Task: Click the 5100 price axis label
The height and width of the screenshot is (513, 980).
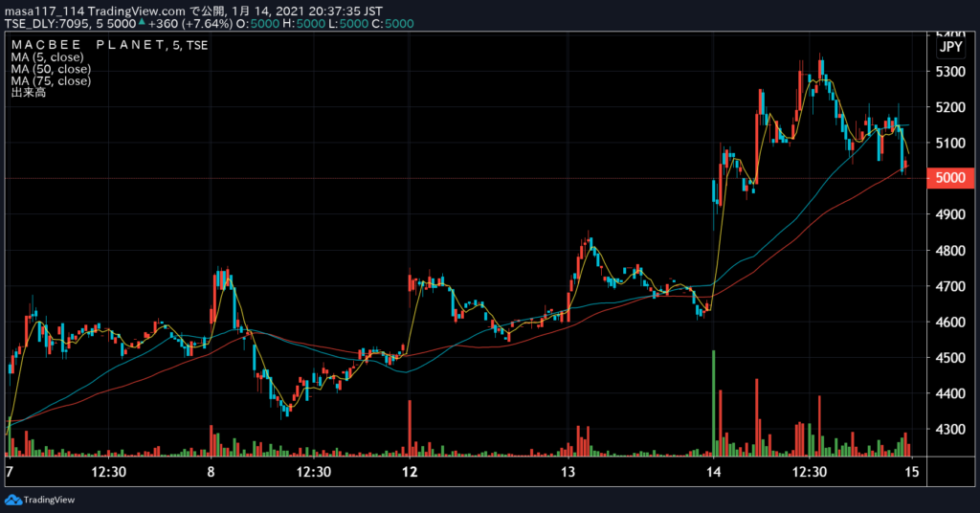Action: [x=950, y=144]
